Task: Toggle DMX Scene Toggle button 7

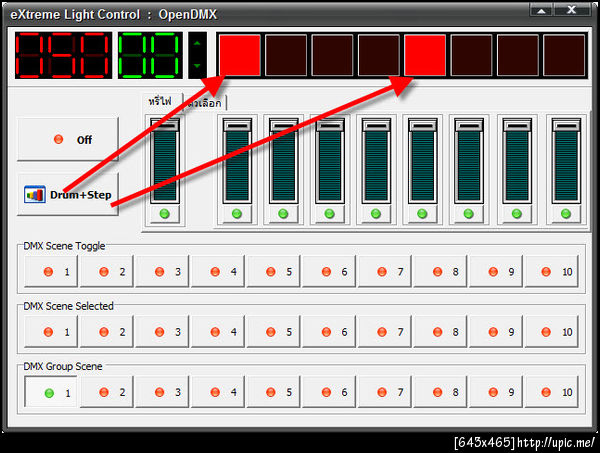Action: coord(385,272)
